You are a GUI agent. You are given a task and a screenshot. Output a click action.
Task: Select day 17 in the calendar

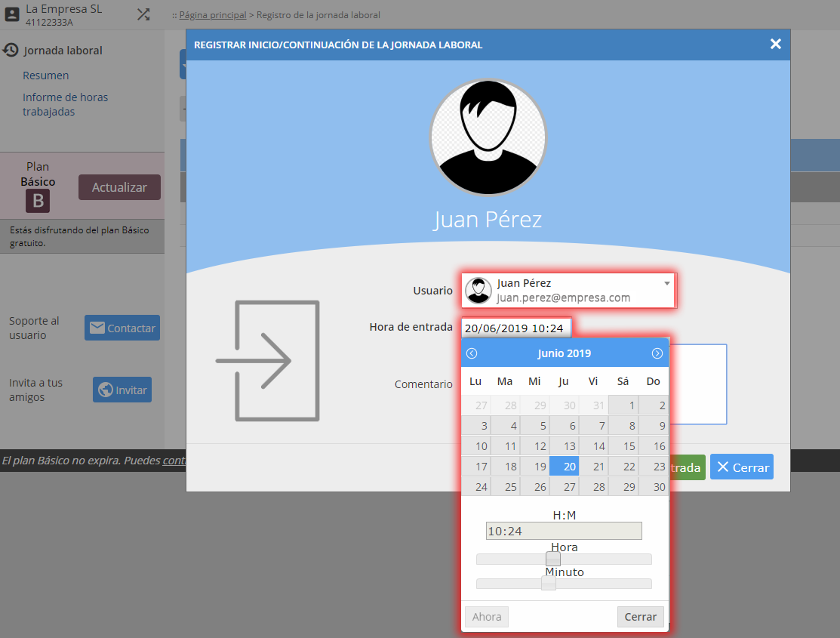475,467
